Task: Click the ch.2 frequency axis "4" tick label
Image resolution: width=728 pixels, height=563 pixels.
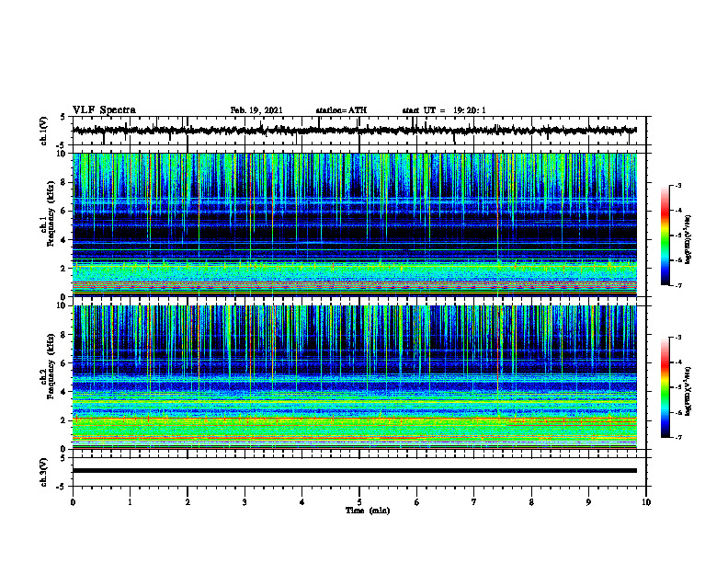Action: (x=63, y=392)
